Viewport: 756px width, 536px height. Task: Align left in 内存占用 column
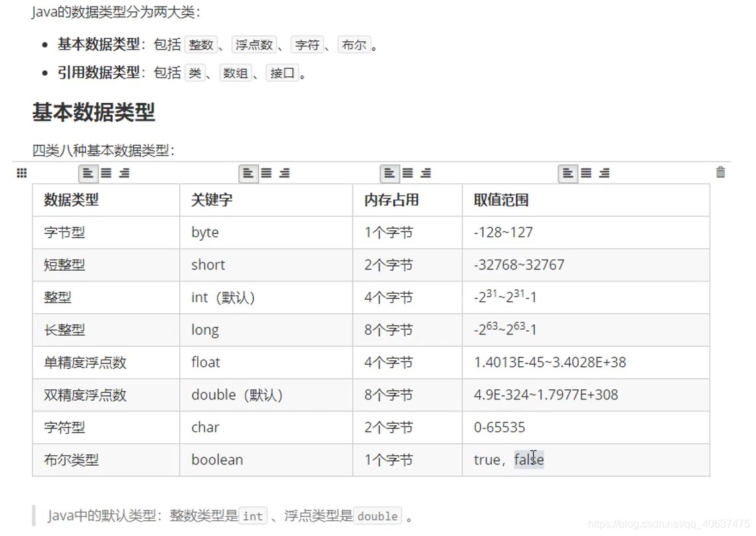[390, 173]
